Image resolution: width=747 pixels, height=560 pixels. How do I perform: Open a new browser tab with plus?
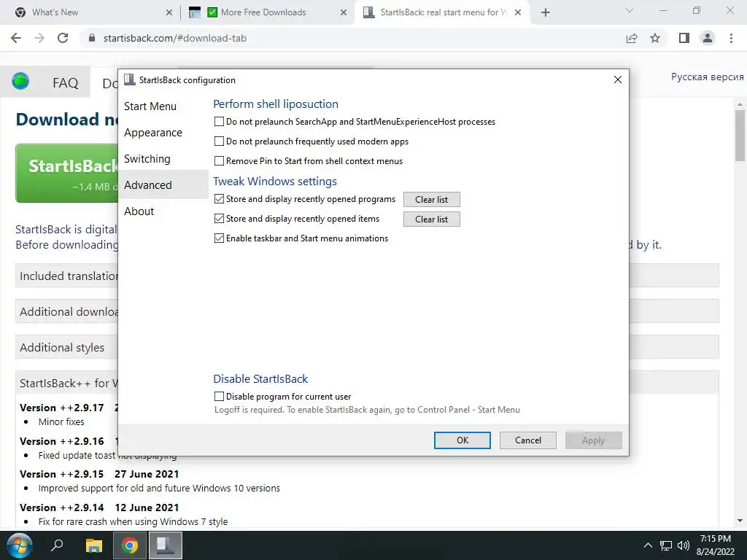[546, 12]
